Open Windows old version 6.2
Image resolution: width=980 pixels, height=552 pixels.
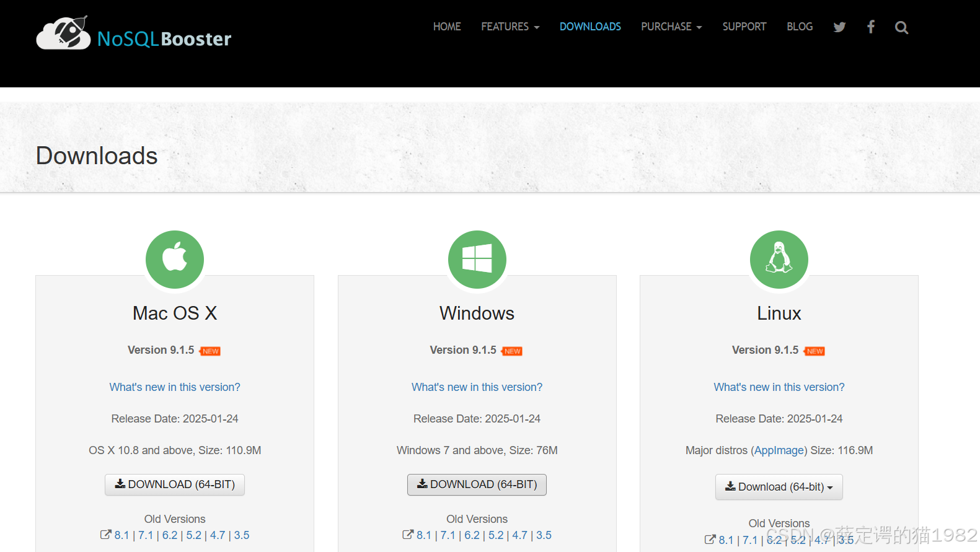click(x=472, y=535)
